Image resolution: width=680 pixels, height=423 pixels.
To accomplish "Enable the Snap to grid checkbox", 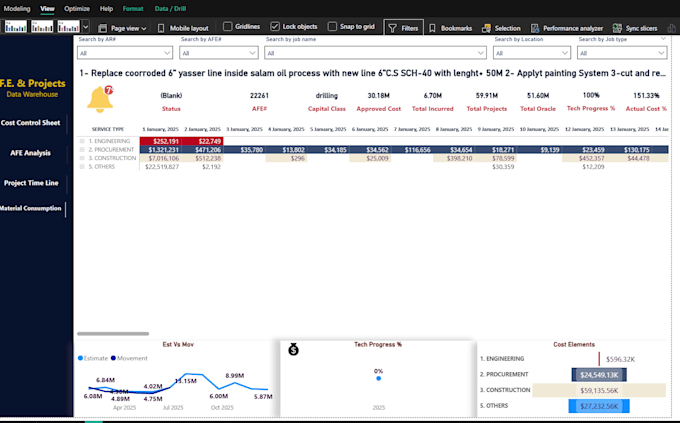I will [x=332, y=26].
